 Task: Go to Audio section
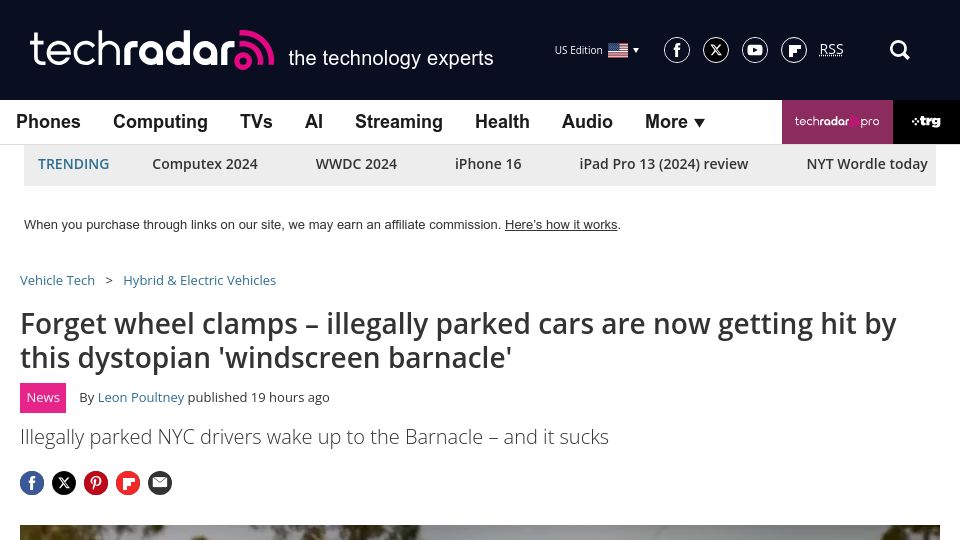(x=587, y=122)
